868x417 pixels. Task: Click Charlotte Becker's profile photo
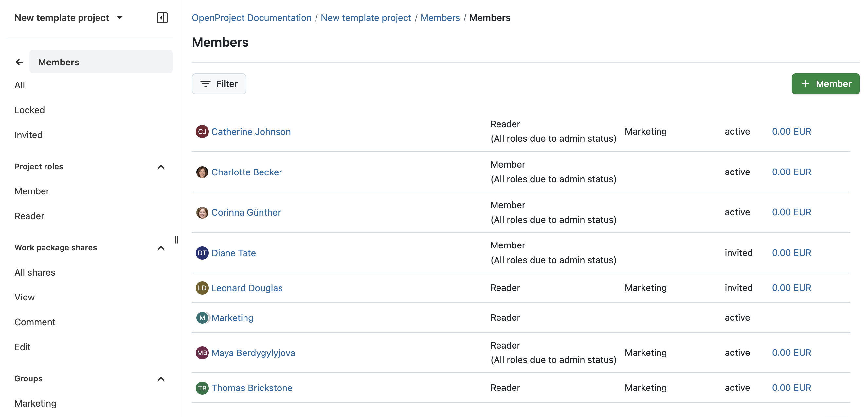click(202, 172)
